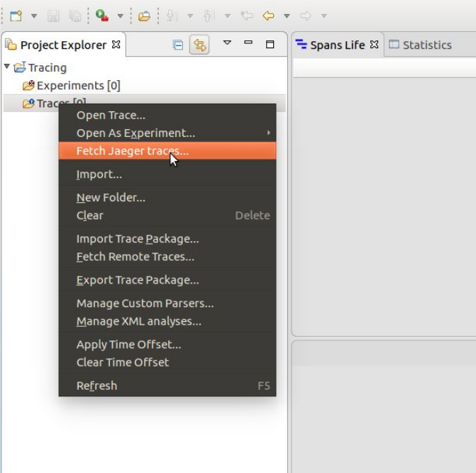Screen dimensions: 476x473
Task: Click the New wizard toolbar icon
Action: pos(16,16)
